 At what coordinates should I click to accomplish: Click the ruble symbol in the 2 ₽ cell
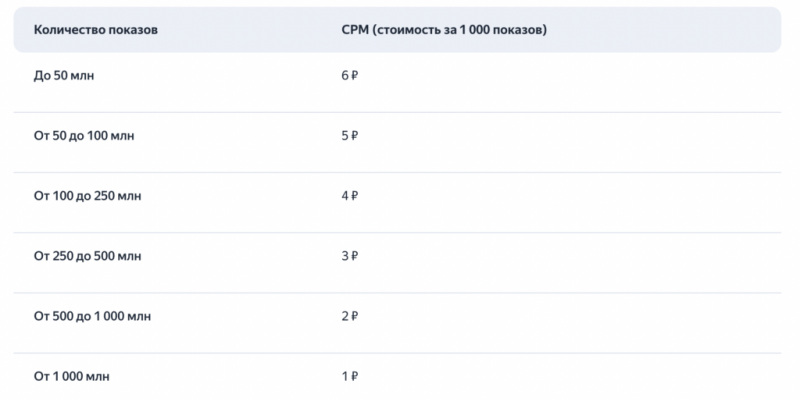pos(355,317)
